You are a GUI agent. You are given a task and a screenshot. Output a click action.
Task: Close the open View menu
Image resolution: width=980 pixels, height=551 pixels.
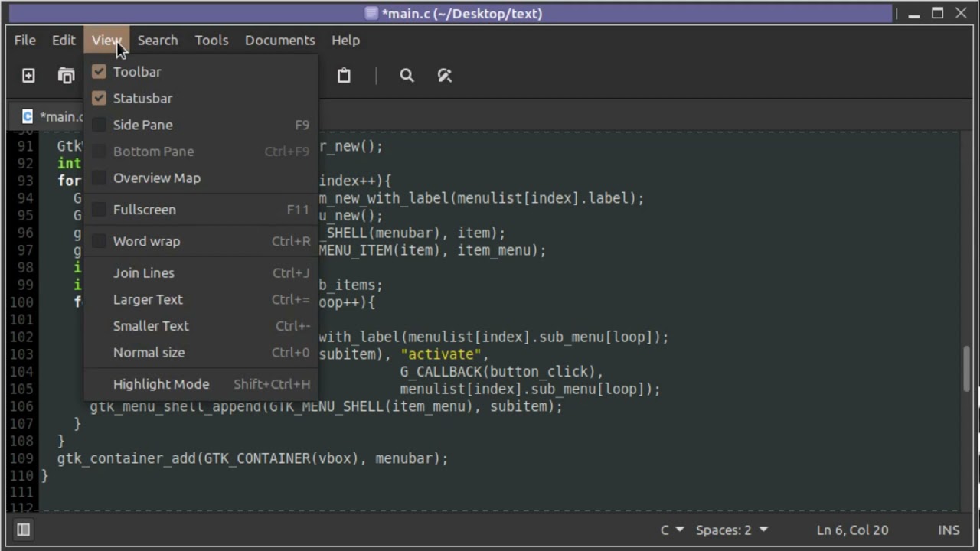click(x=106, y=40)
